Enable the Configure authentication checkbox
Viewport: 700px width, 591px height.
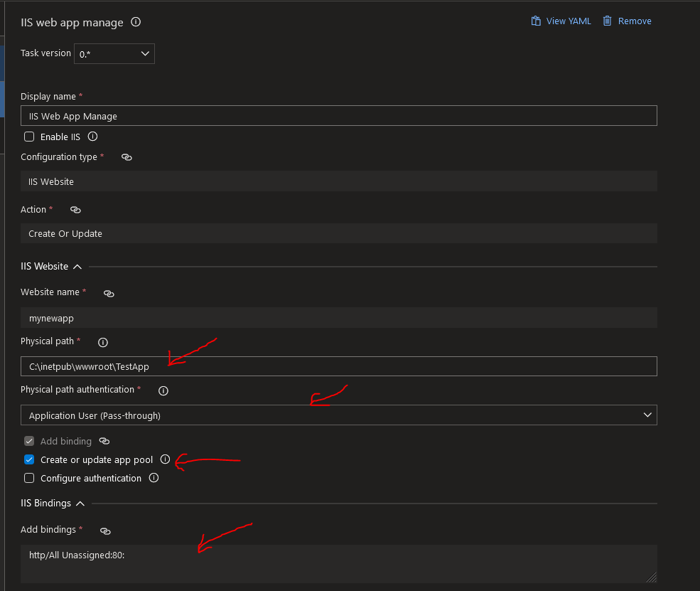[x=29, y=478]
